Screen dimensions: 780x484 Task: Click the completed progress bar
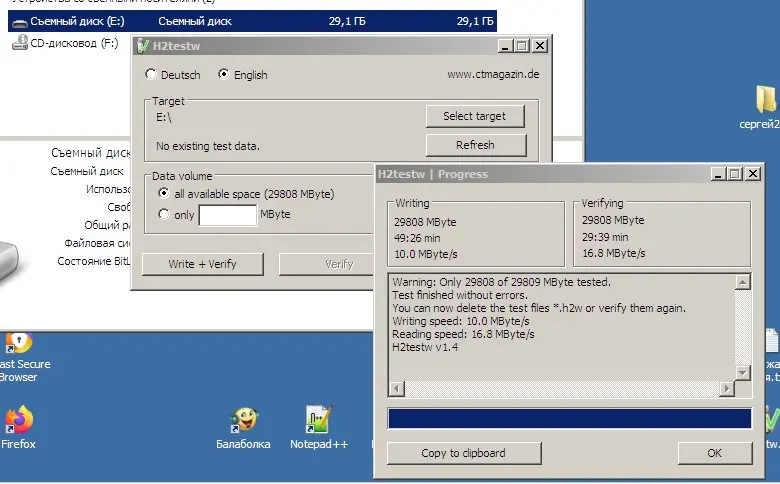coord(570,418)
